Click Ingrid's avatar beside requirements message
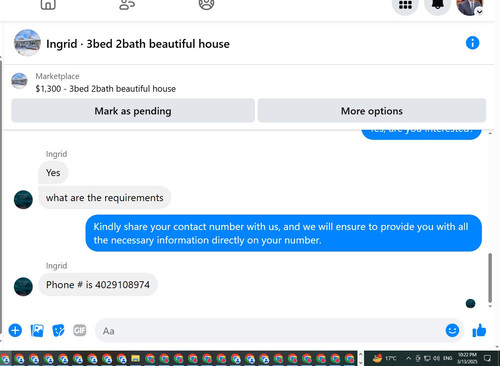Screen dimensions: 500x366 point(23,200)
